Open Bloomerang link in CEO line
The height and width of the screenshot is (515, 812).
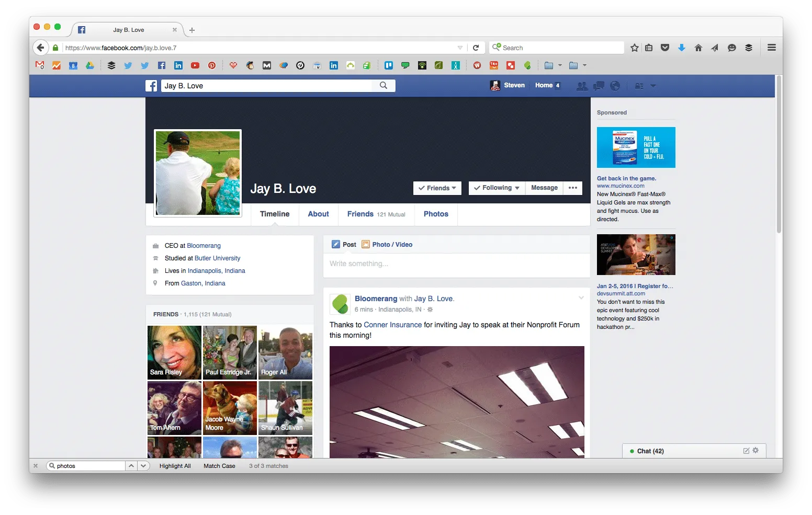tap(204, 246)
